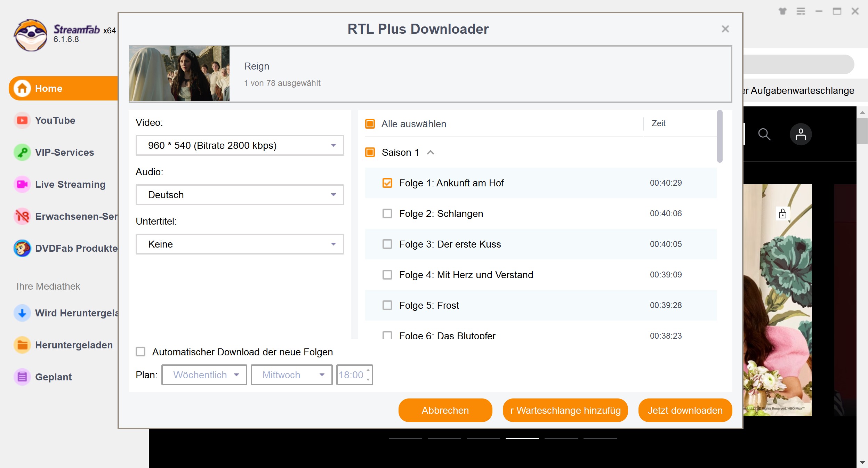Viewport: 868px width, 468px height.
Task: Check Folge 3: Der erste Kuss
Action: pyautogui.click(x=387, y=244)
